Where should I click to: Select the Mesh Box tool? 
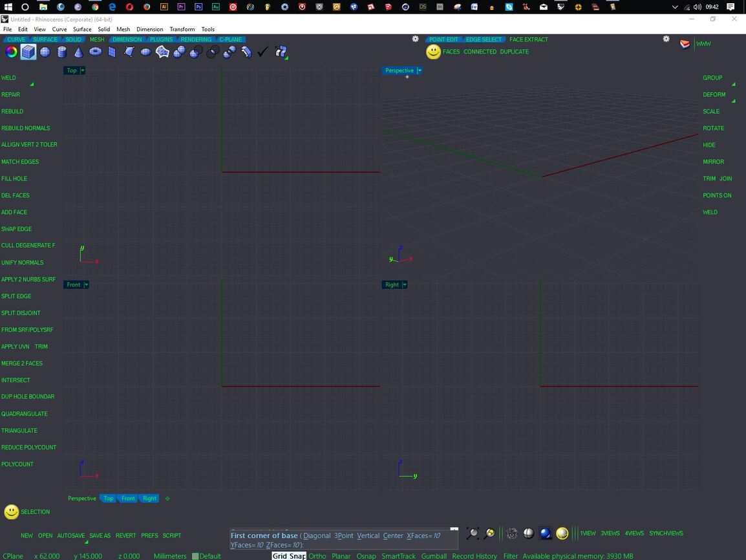(x=28, y=52)
